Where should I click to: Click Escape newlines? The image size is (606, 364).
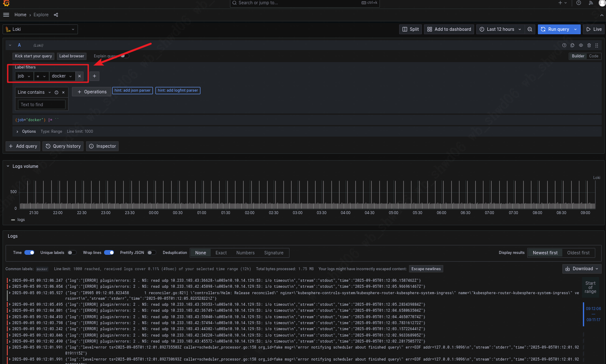(x=426, y=269)
